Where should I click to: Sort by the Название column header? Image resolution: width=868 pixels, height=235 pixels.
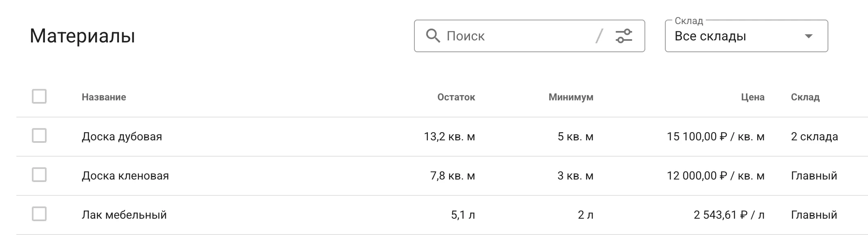click(x=104, y=97)
